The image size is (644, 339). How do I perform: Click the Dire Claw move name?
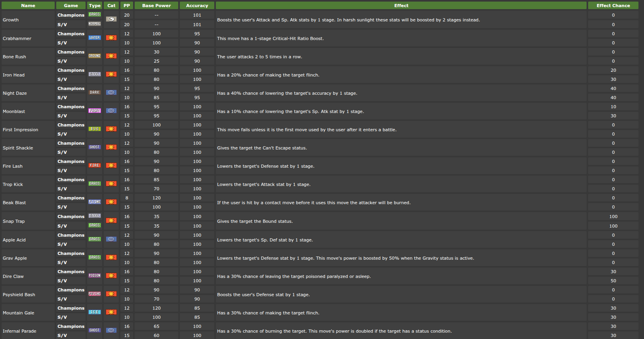[x=13, y=276]
